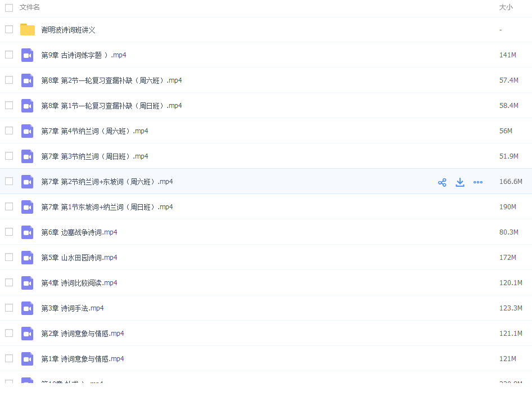Open more options for 第7章 第2节
The height and width of the screenshot is (396, 532).
pyautogui.click(x=478, y=182)
